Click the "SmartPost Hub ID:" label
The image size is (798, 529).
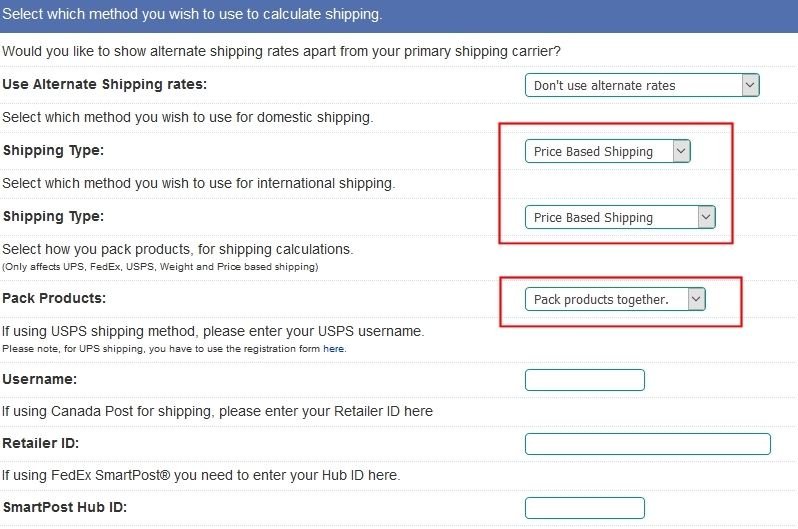pos(65,508)
